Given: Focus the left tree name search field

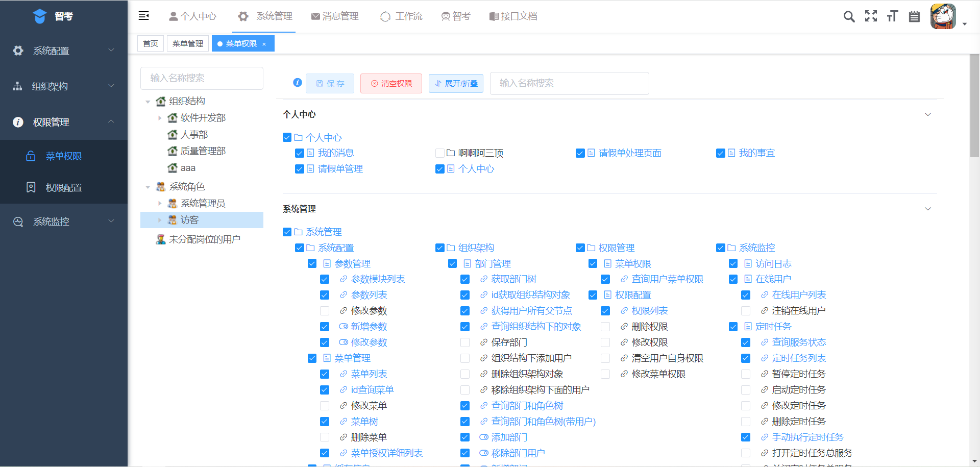Looking at the screenshot, I should tap(202, 78).
